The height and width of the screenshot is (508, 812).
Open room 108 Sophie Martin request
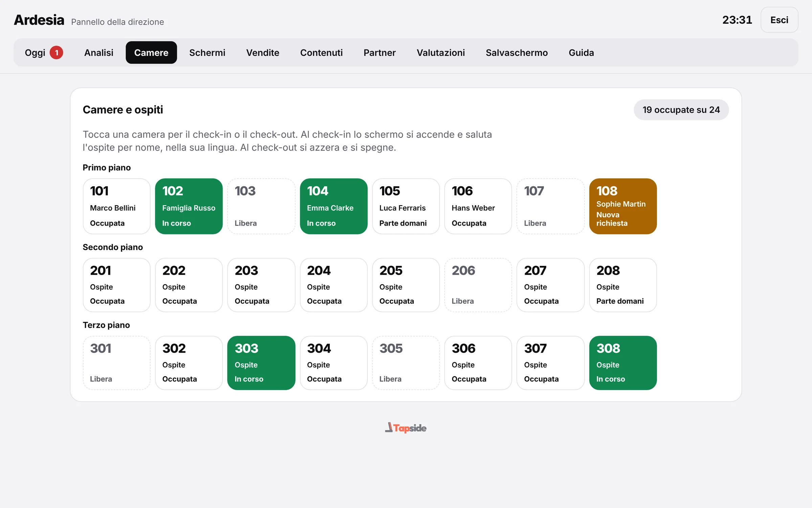[x=623, y=206]
